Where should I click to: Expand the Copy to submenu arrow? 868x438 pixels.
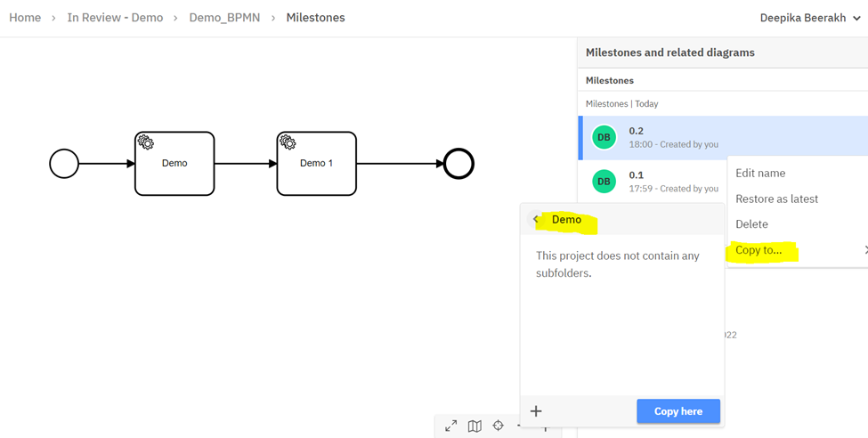[865, 250]
